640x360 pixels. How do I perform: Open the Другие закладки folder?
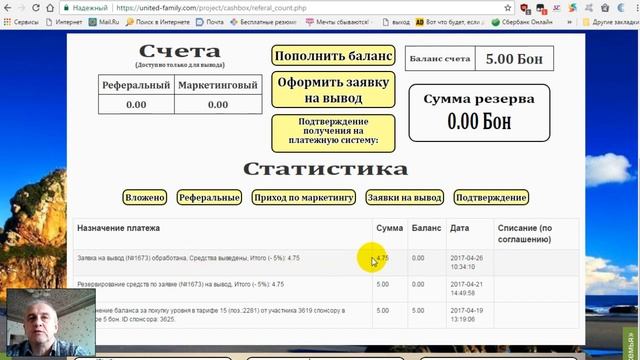click(611, 22)
